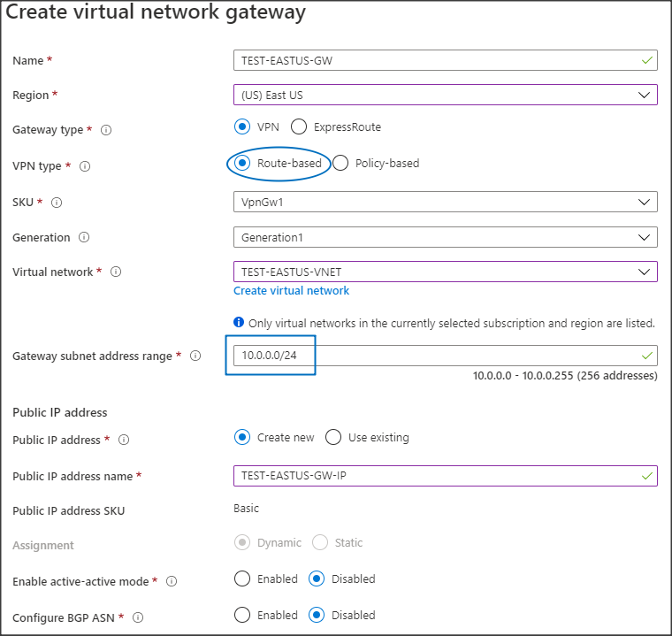Open the Region dropdown
Image resolution: width=672 pixels, height=636 pixels.
(445, 95)
